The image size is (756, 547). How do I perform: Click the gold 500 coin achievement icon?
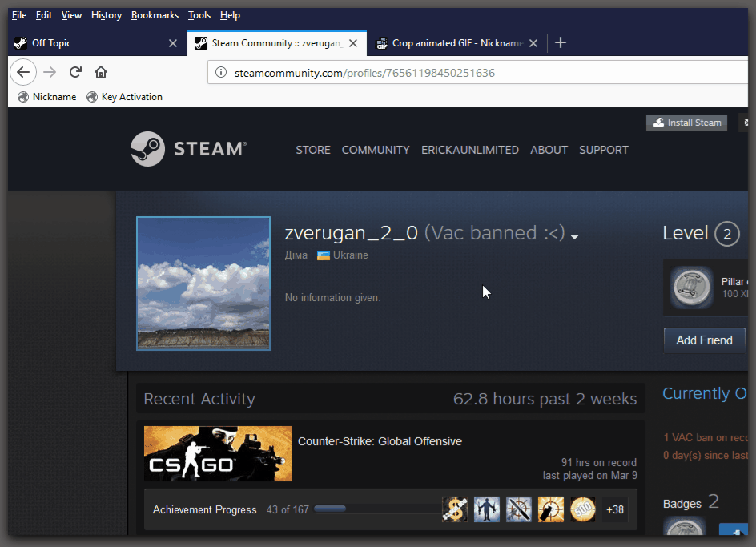[x=583, y=509]
